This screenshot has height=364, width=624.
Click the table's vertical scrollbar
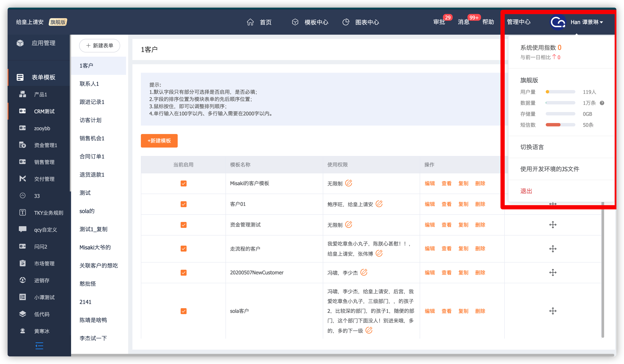[602, 272]
